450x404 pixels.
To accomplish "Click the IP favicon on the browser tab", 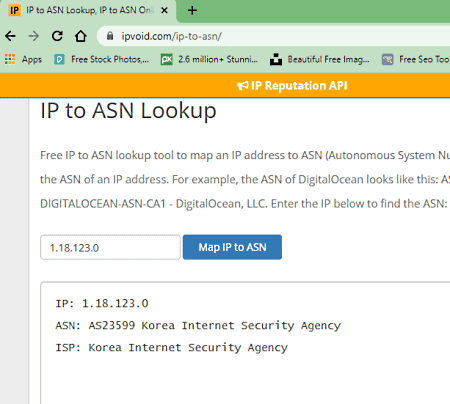I will click(14, 10).
